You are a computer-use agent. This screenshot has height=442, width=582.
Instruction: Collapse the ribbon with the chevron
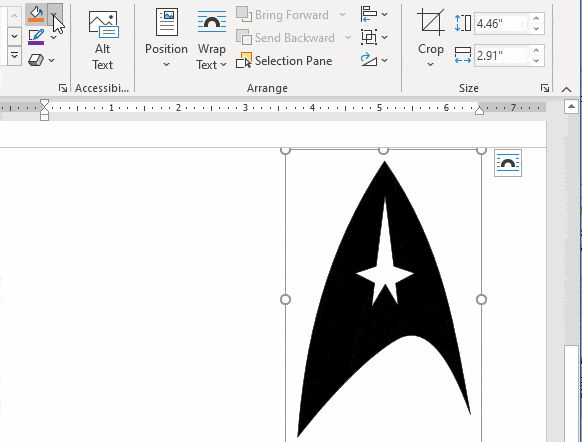click(x=566, y=89)
